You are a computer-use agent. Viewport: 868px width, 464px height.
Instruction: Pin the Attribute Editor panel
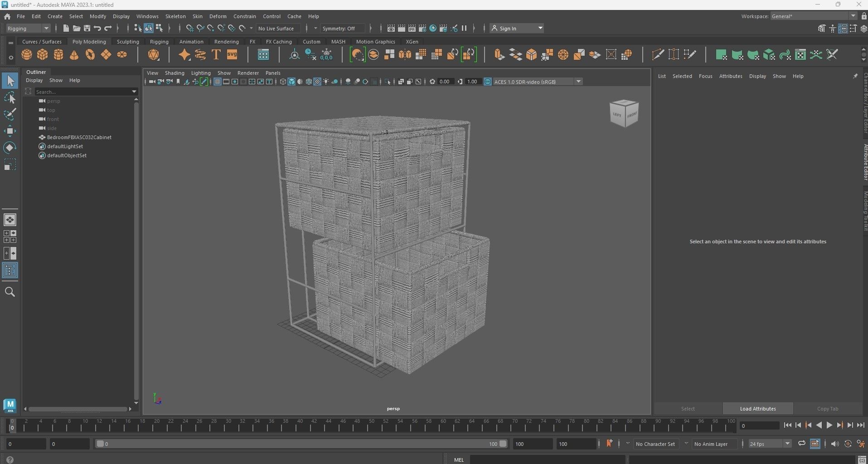pyautogui.click(x=855, y=76)
